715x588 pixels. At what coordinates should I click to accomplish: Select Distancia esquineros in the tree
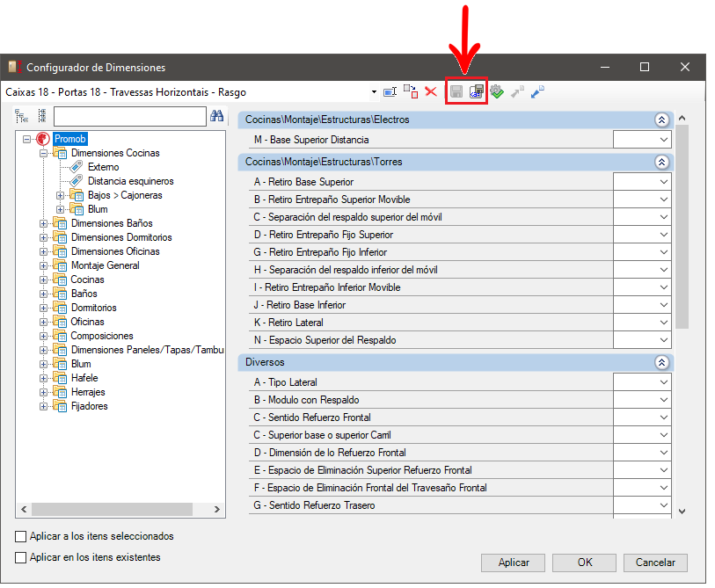pos(130,181)
